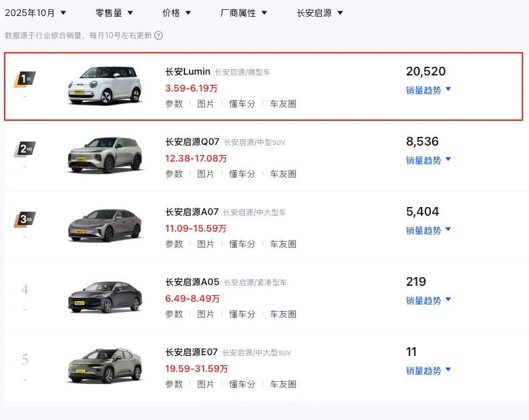
Task: Click the 3rd place rank badge
Action: pos(25,219)
